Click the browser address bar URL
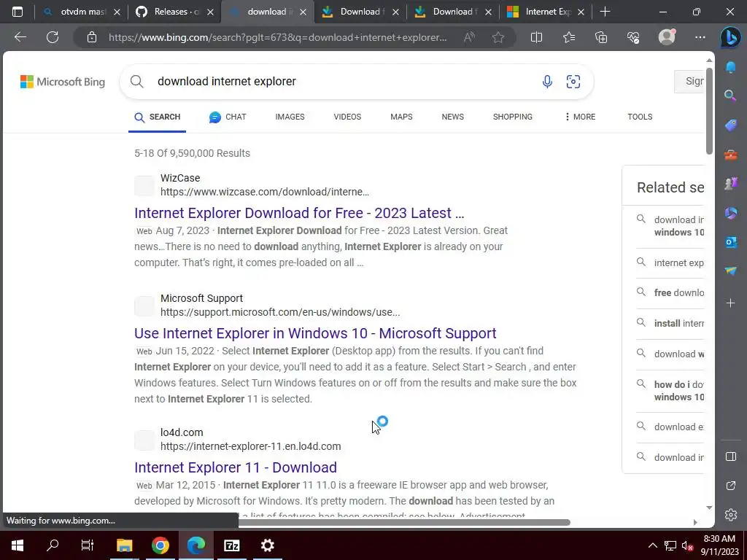 (x=278, y=37)
